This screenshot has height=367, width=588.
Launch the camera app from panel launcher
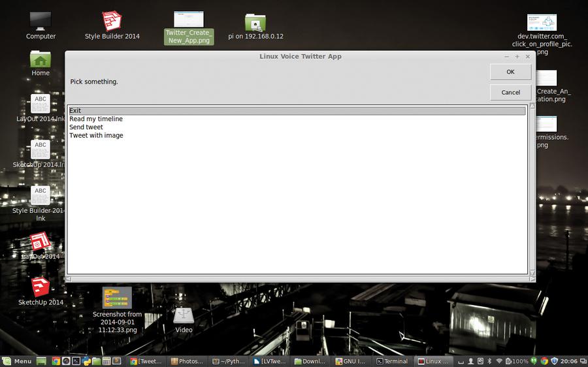point(66,361)
